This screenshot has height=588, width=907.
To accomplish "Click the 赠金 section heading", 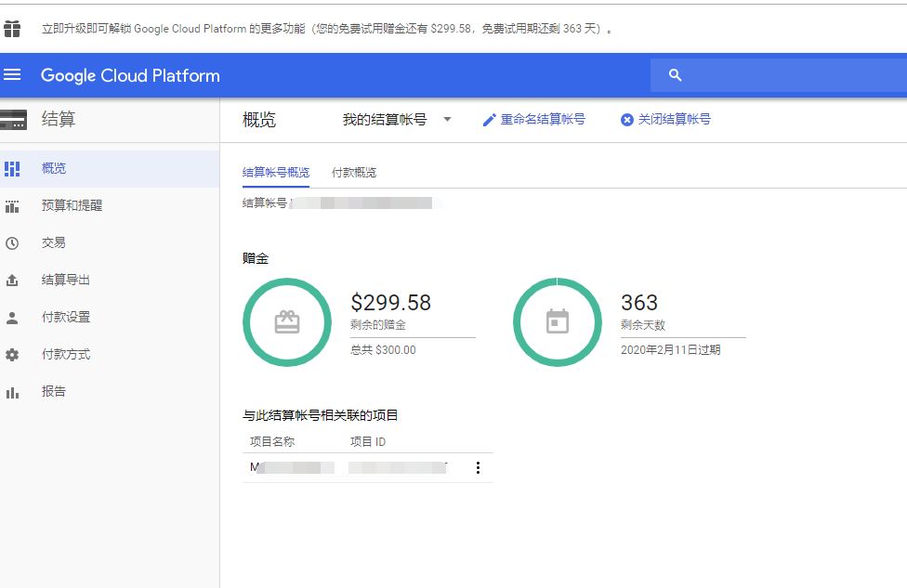I will (x=255, y=258).
